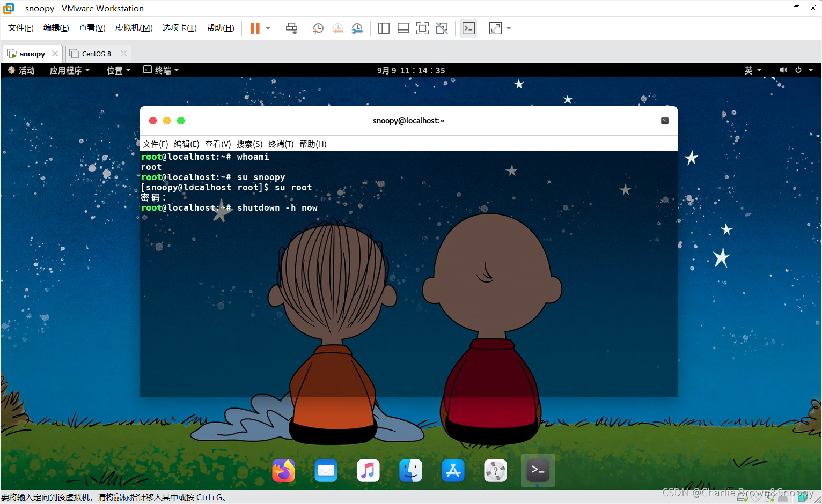This screenshot has height=504, width=822.
Task: Click the red close dot of the terminal
Action: 153,121
